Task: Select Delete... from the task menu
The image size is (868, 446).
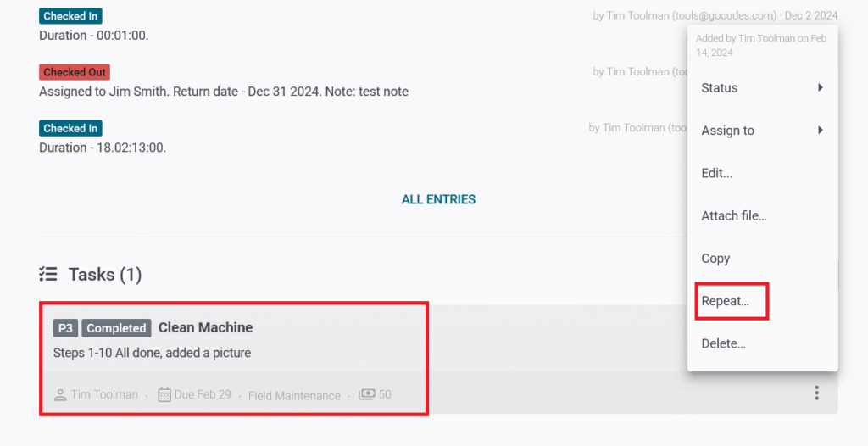Action: click(724, 343)
